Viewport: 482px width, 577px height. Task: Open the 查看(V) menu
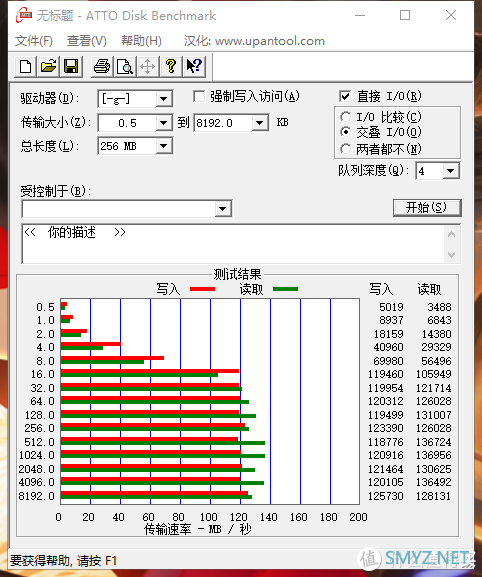86,41
